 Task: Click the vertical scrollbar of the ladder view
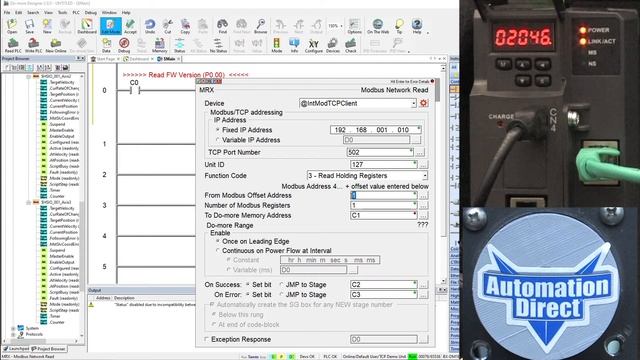click(x=443, y=175)
